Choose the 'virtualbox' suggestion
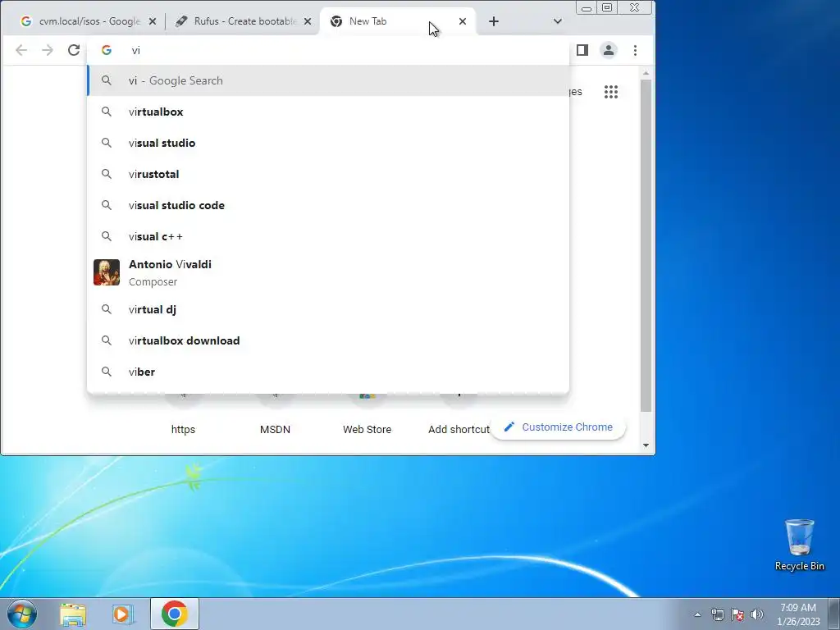The image size is (840, 630). coord(328,112)
